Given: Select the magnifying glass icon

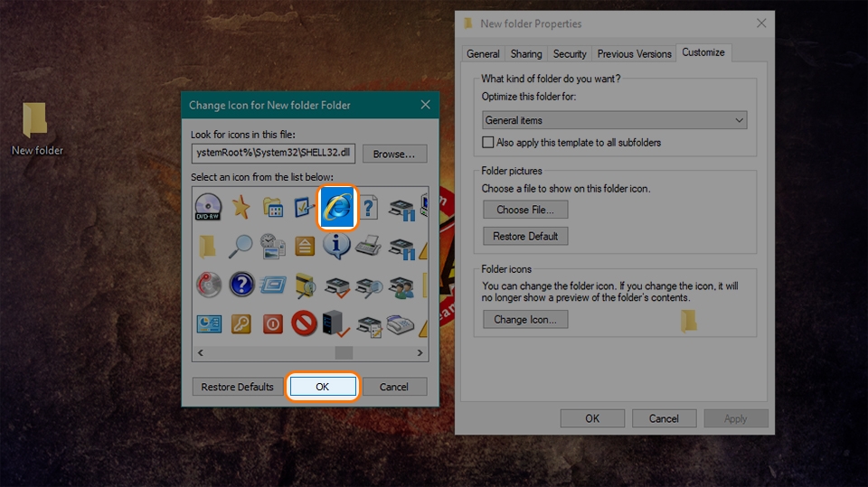Looking at the screenshot, I should coord(241,247).
